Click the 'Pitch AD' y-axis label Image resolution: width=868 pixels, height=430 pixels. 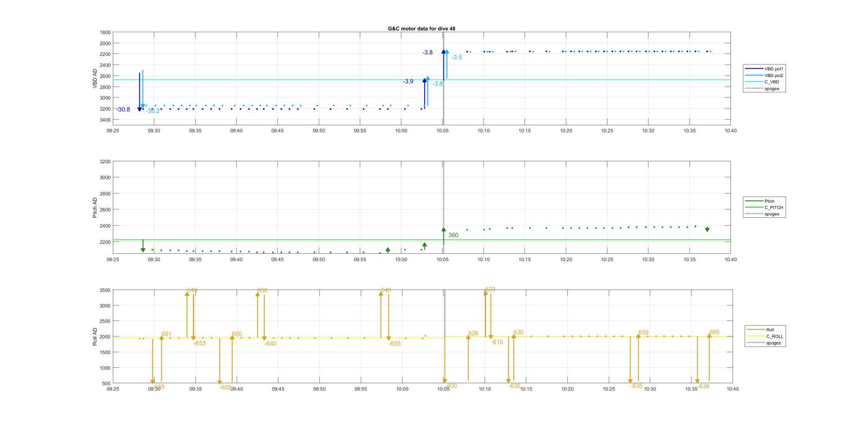[x=95, y=207]
